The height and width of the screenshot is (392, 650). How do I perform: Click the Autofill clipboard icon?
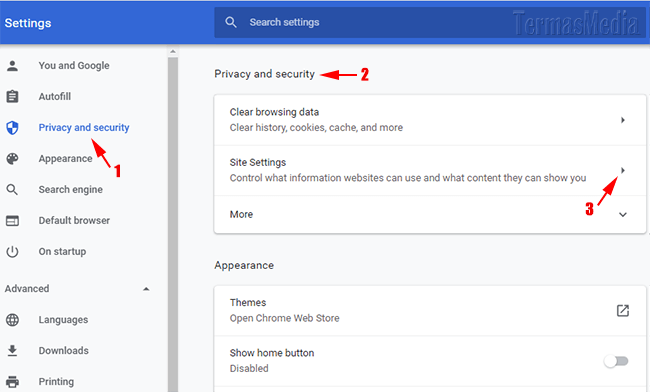(x=12, y=97)
